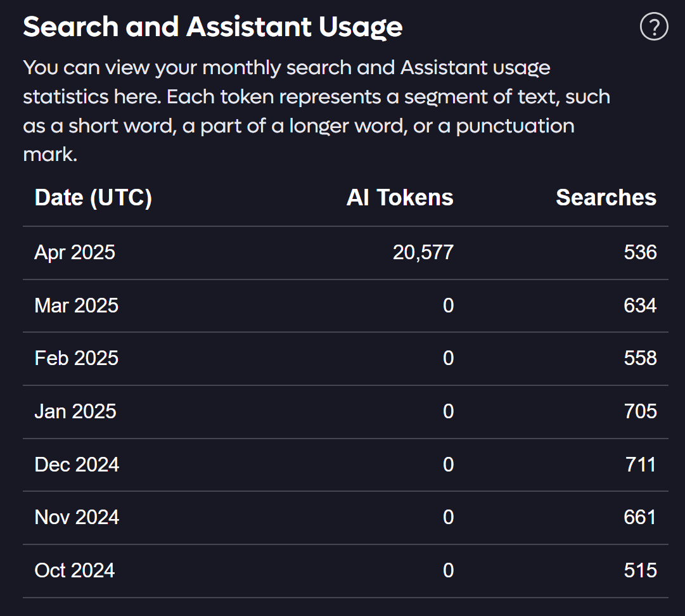Click the AI Tokens column header
685x616 pixels.
pos(400,198)
